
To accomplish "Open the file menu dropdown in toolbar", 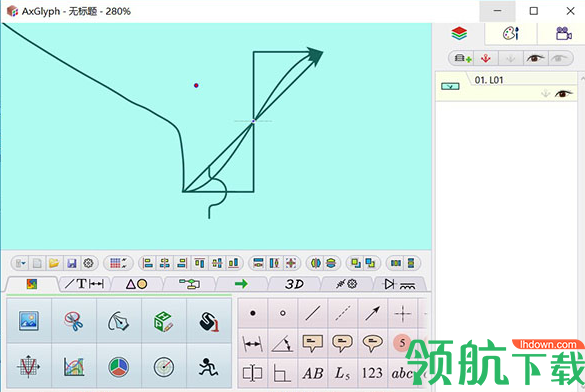I will 21,263.
